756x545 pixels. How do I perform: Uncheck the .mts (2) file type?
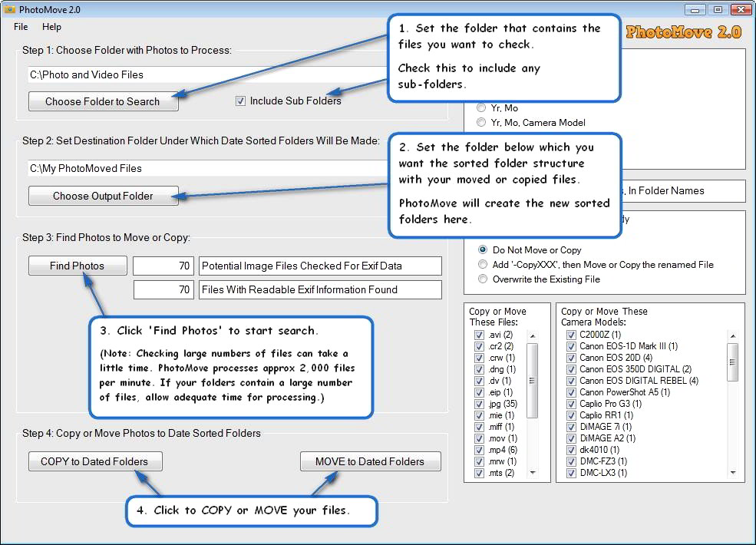(x=479, y=473)
